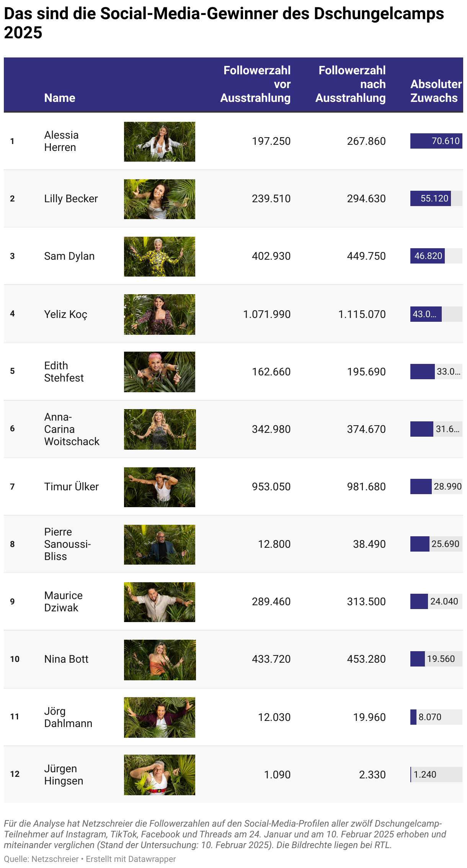Click Jürgen Hingsen's photo thumbnail

(x=159, y=775)
